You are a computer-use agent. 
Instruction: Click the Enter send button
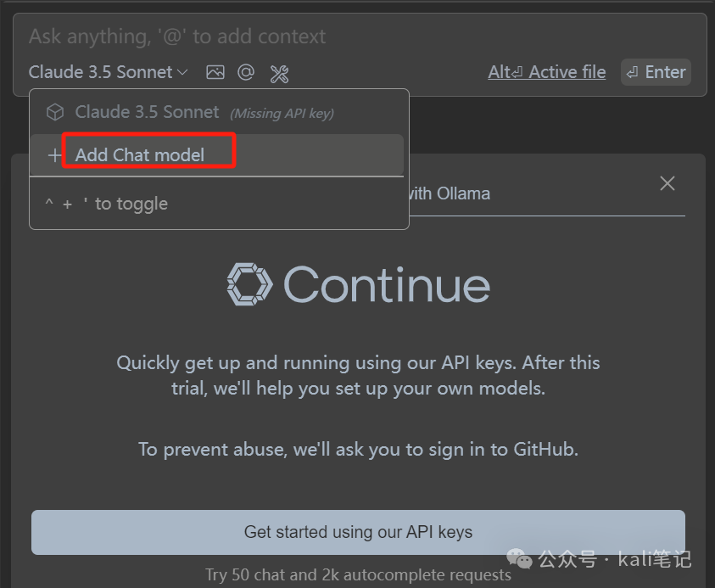click(x=656, y=72)
